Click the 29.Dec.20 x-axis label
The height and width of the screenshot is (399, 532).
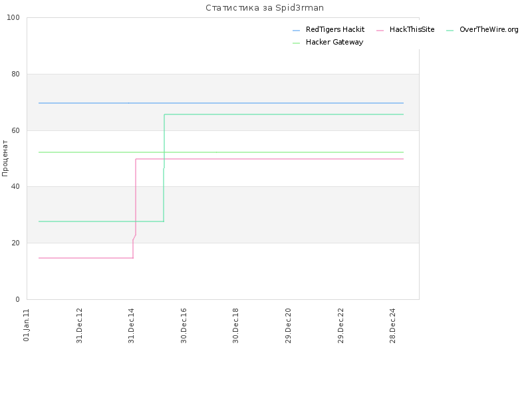tap(289, 326)
